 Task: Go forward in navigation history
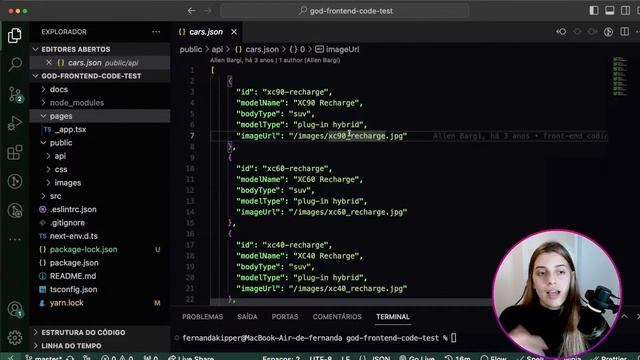click(x=207, y=11)
